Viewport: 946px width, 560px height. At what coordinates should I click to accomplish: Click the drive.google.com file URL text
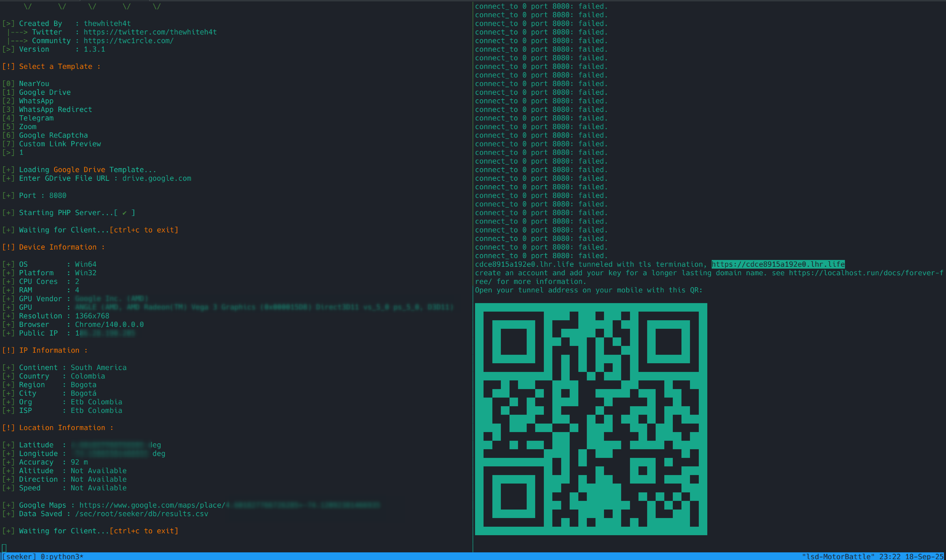click(157, 179)
